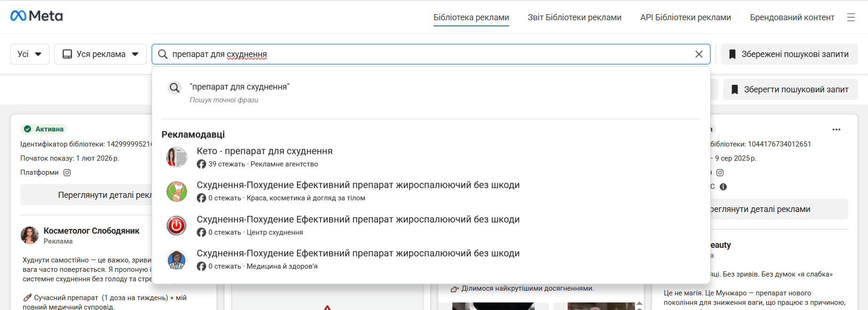Click Активна status badge

pos(43,129)
